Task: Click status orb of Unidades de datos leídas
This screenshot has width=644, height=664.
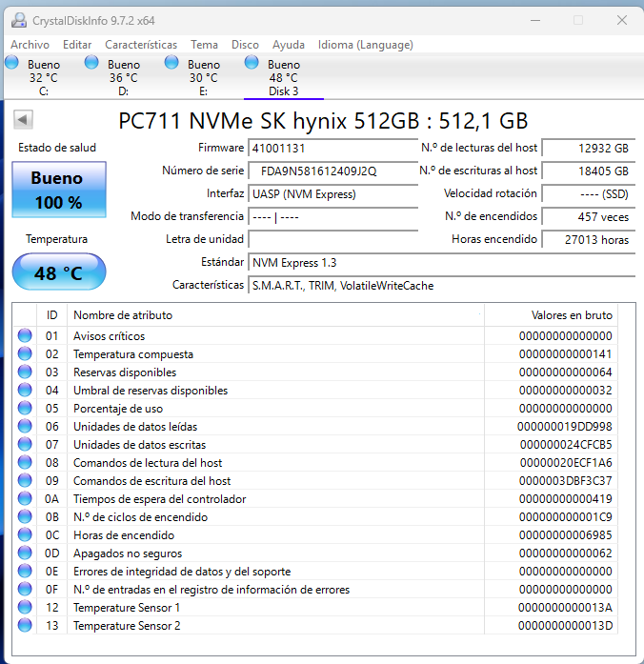Action: tap(25, 426)
